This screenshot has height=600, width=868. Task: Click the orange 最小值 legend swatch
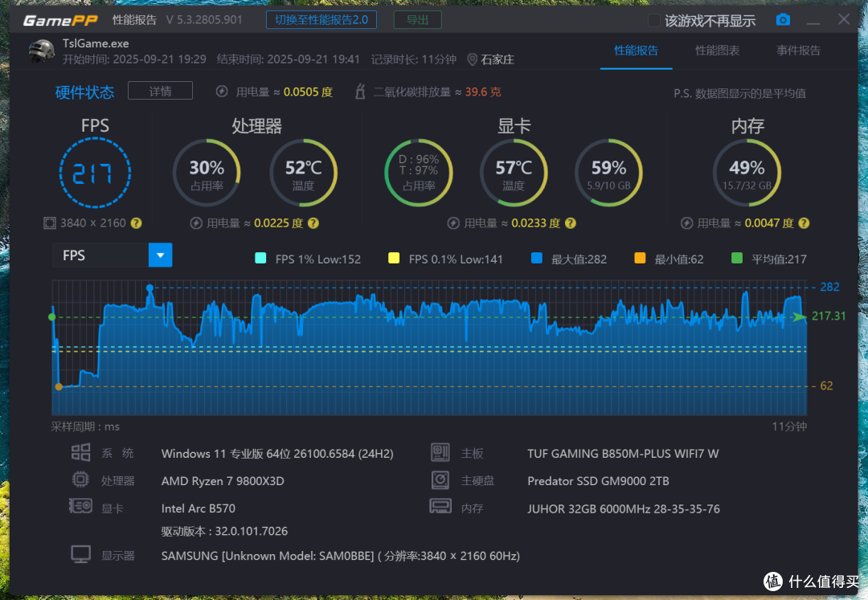640,258
